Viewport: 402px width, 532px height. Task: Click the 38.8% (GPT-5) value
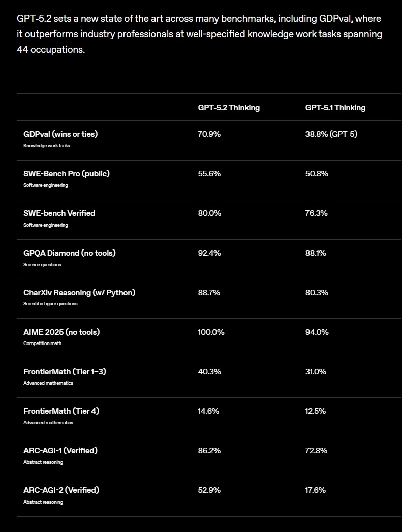pyautogui.click(x=331, y=134)
